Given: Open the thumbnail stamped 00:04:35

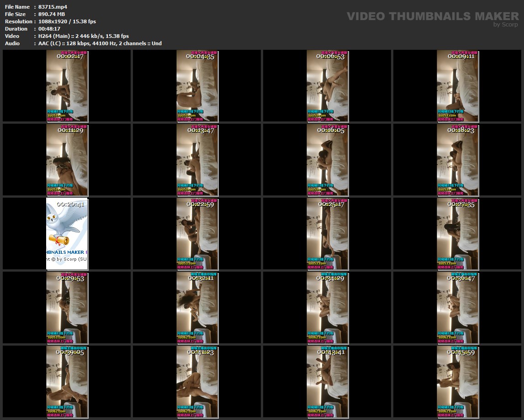Looking at the screenshot, I should point(197,86).
